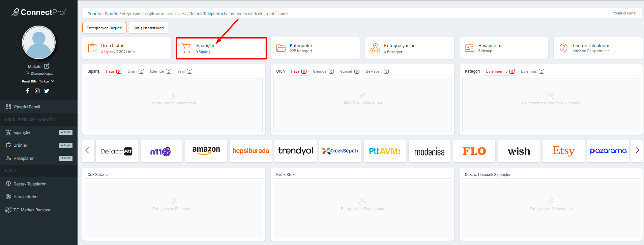
Task: Click the Facebook icon in sidebar
Action: (x=28, y=91)
